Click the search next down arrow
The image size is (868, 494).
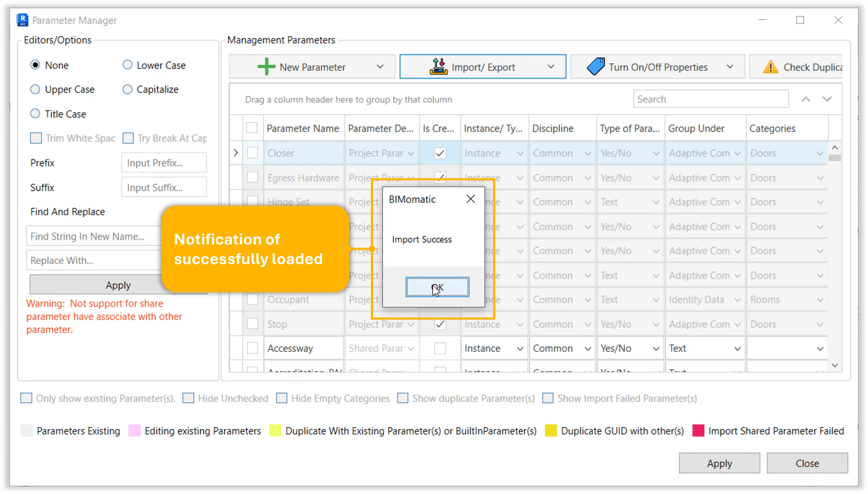(x=827, y=99)
